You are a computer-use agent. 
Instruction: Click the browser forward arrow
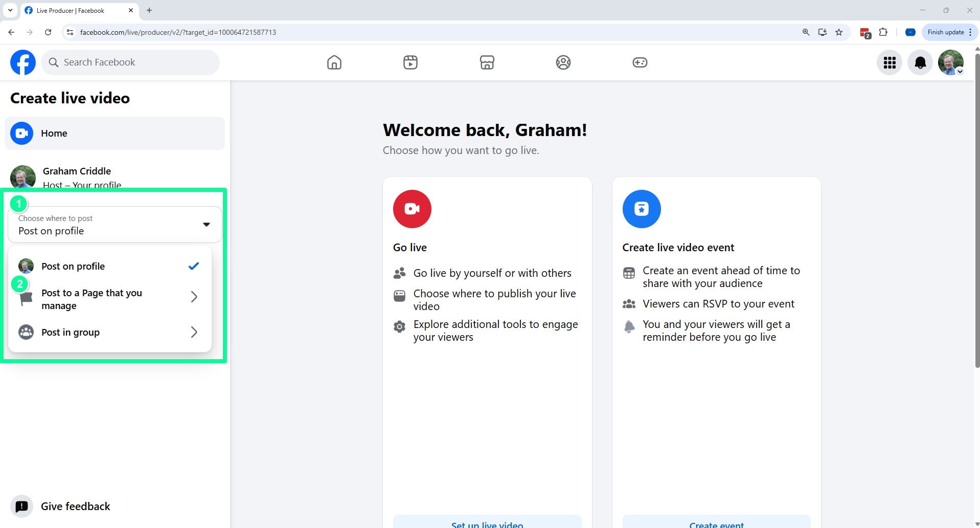30,32
